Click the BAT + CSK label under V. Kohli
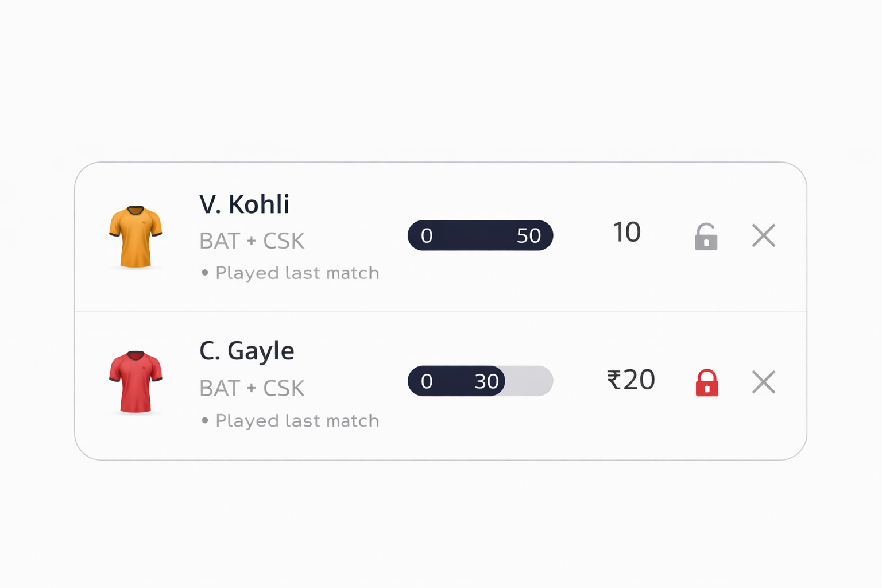This screenshot has height=588, width=882. (252, 241)
